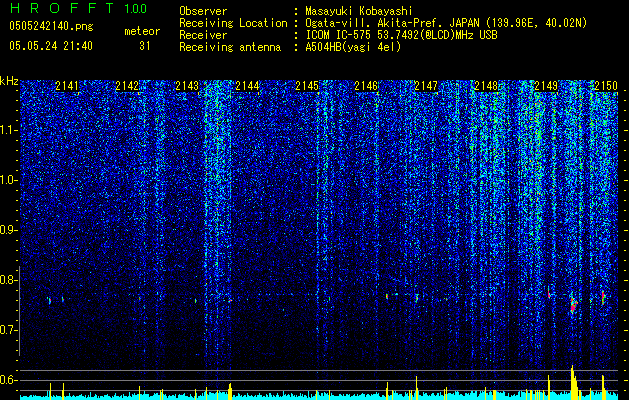629x400 pixels.
Task: Click the 0.7 kHz axis label
Action: coord(8,330)
